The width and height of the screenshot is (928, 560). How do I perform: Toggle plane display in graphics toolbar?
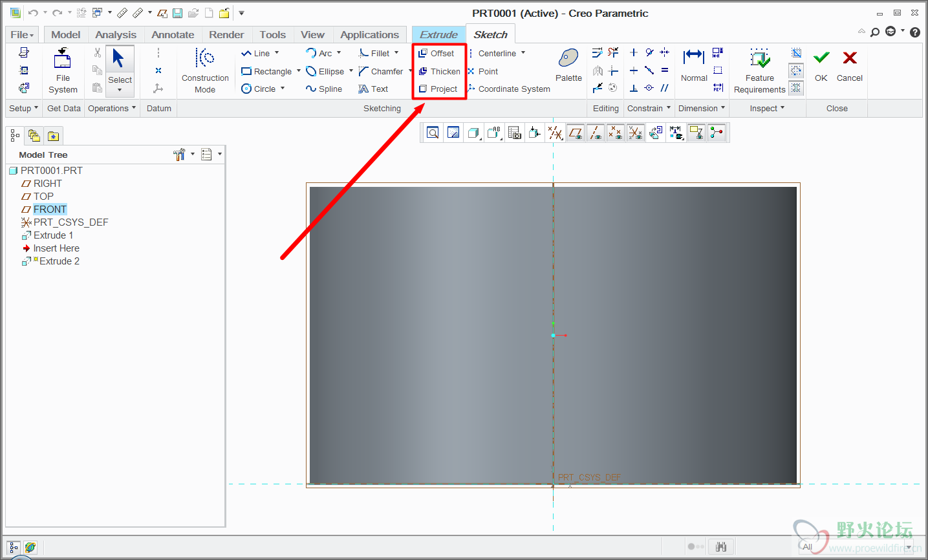pyautogui.click(x=575, y=133)
